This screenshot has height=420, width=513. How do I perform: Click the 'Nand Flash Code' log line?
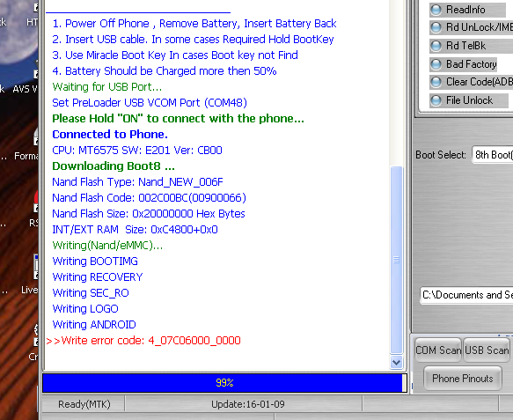pyautogui.click(x=149, y=198)
